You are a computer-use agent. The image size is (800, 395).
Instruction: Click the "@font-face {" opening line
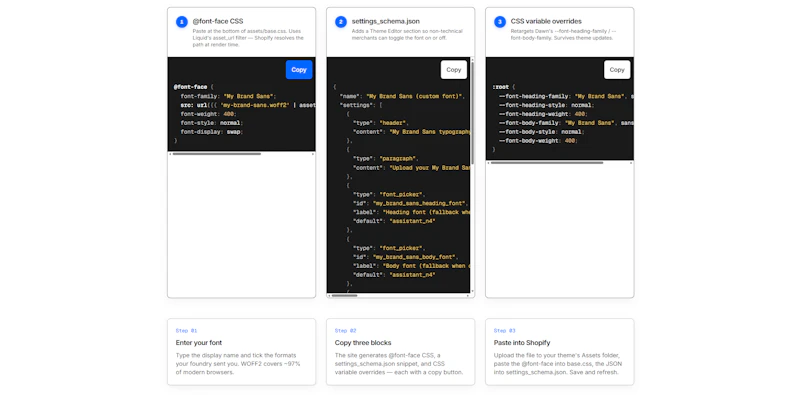pos(193,87)
